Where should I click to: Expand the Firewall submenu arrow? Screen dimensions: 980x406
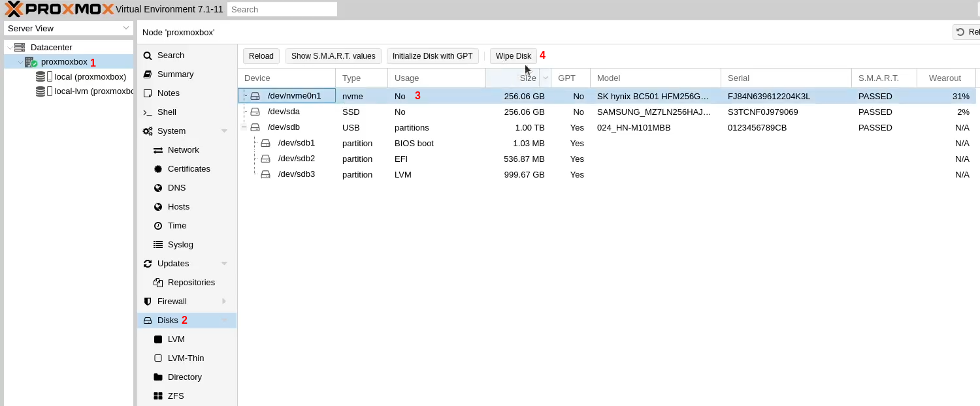click(224, 302)
